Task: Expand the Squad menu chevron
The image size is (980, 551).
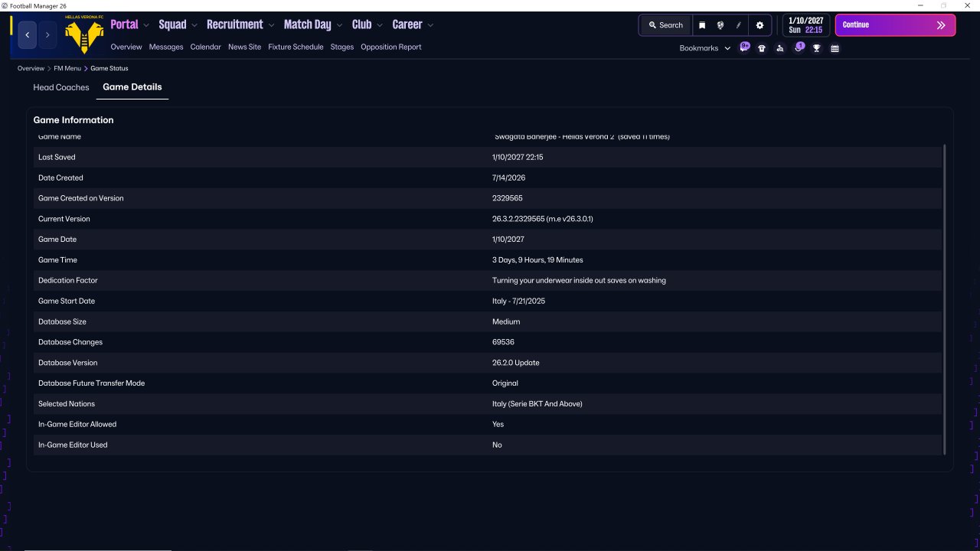Action: 194,25
